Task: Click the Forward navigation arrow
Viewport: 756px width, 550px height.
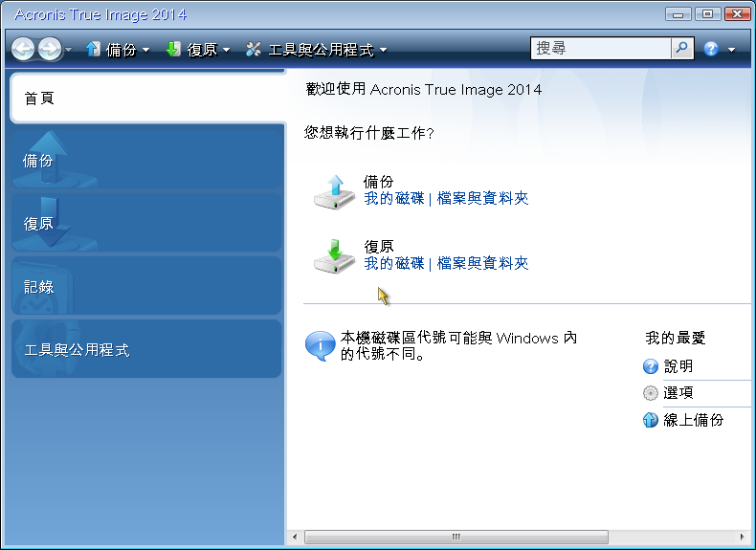Action: [50, 49]
